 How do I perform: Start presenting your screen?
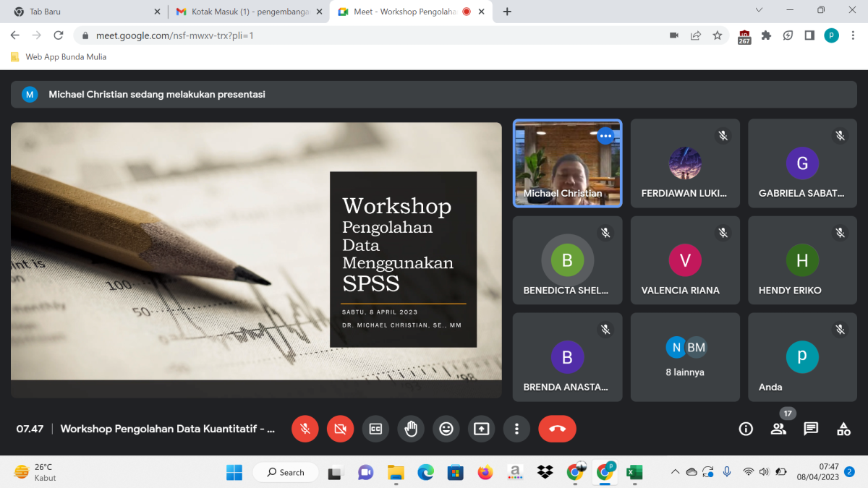tap(482, 429)
